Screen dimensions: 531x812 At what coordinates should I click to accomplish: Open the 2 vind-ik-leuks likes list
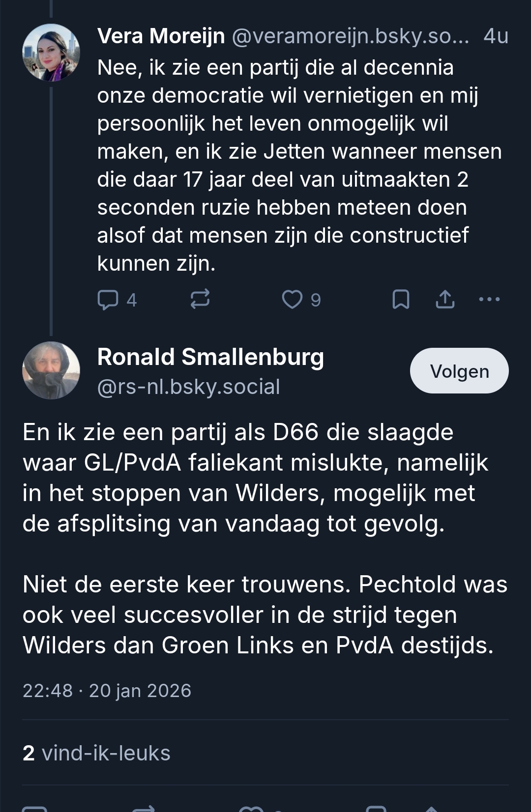coord(96,753)
